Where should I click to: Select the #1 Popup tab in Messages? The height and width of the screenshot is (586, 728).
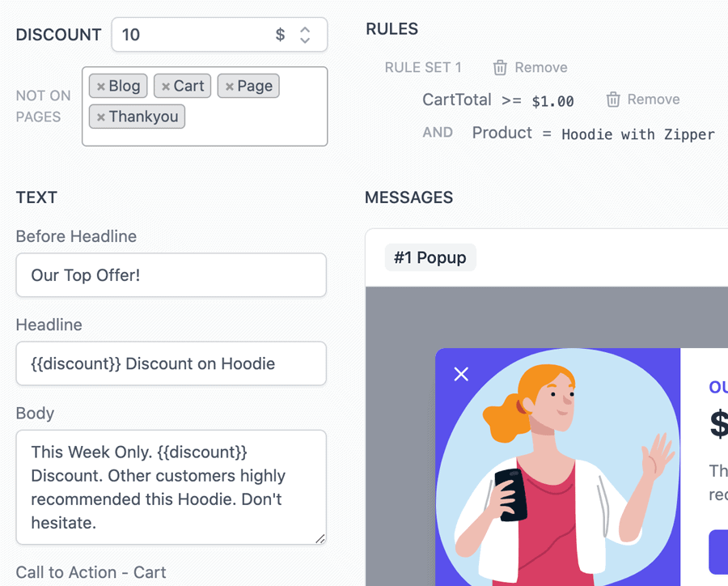[430, 257]
